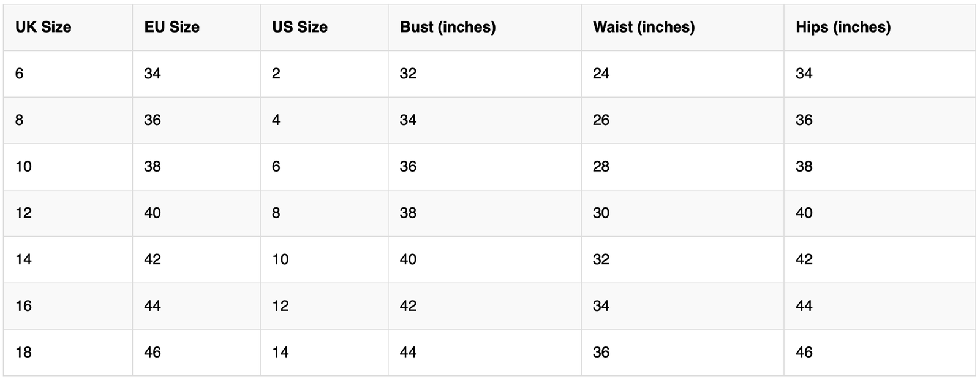Click EU size 38 cell
This screenshot has height=379, width=980.
tap(153, 166)
